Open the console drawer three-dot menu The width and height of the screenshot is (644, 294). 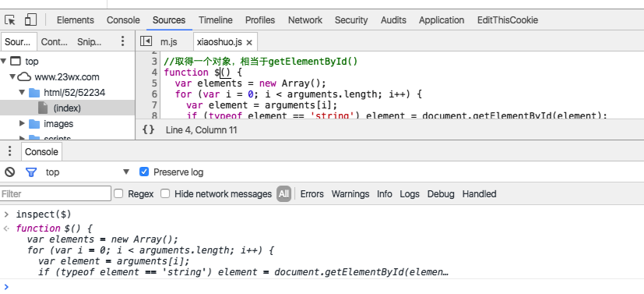(10, 151)
